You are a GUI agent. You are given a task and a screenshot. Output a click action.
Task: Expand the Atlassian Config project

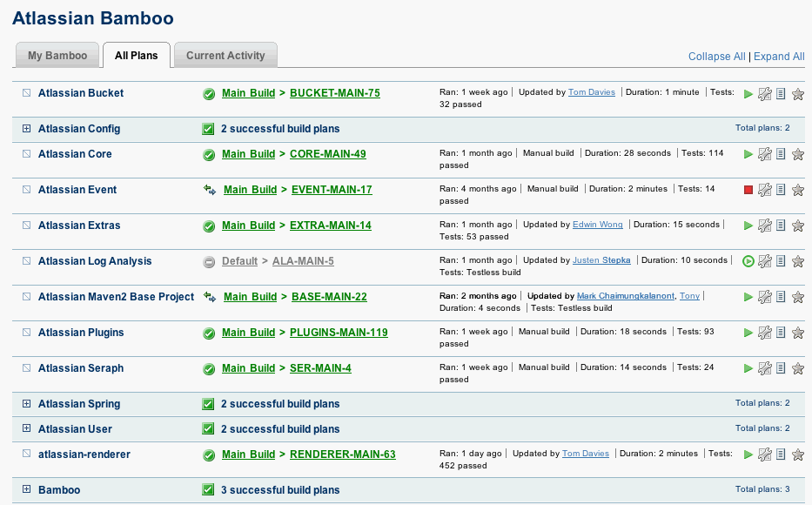[x=26, y=129]
